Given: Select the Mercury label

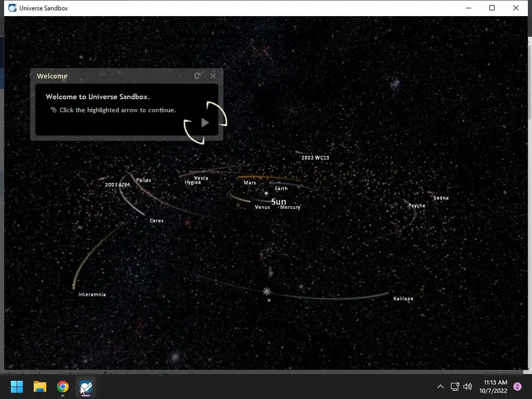Looking at the screenshot, I should [x=290, y=207].
